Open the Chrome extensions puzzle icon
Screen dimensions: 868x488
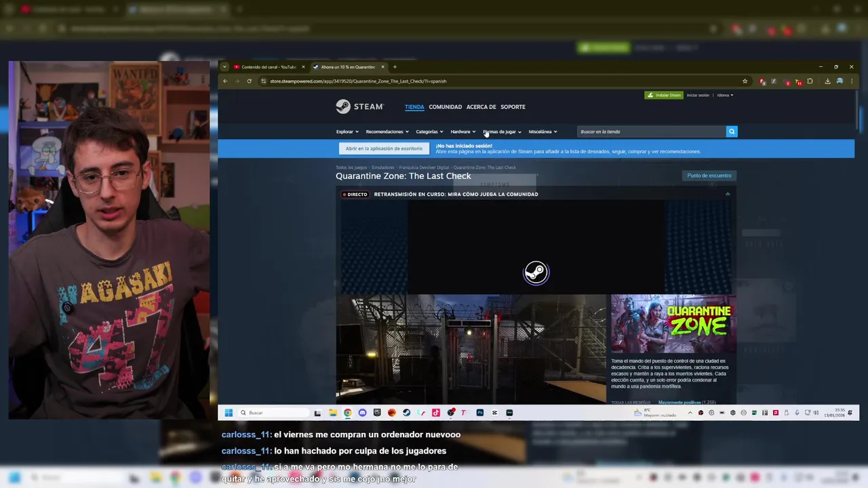[x=810, y=81]
